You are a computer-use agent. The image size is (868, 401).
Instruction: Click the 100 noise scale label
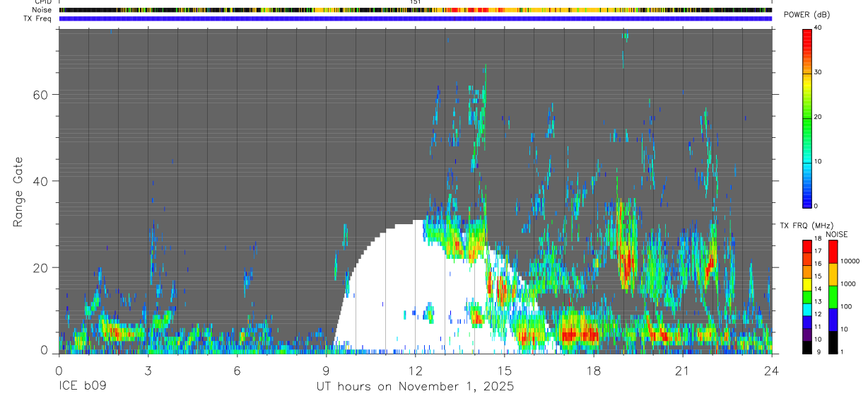coord(848,306)
